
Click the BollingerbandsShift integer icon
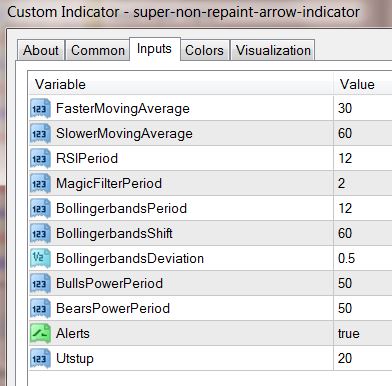coord(40,233)
